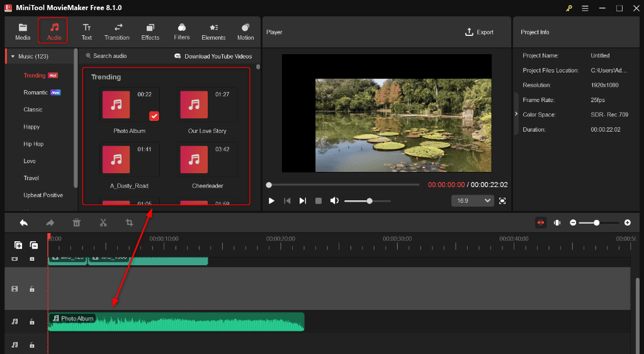Open the Elements tab
The image size is (644, 354).
pyautogui.click(x=213, y=31)
